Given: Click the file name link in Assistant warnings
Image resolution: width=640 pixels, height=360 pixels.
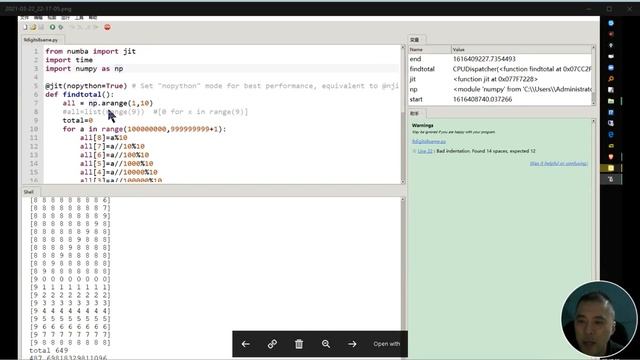Looking at the screenshot, I should tap(429, 142).
